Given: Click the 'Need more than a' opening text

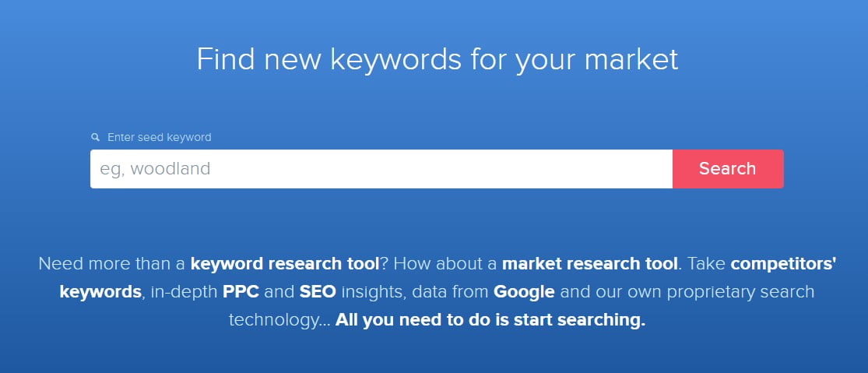Looking at the screenshot, I should pos(112,263).
